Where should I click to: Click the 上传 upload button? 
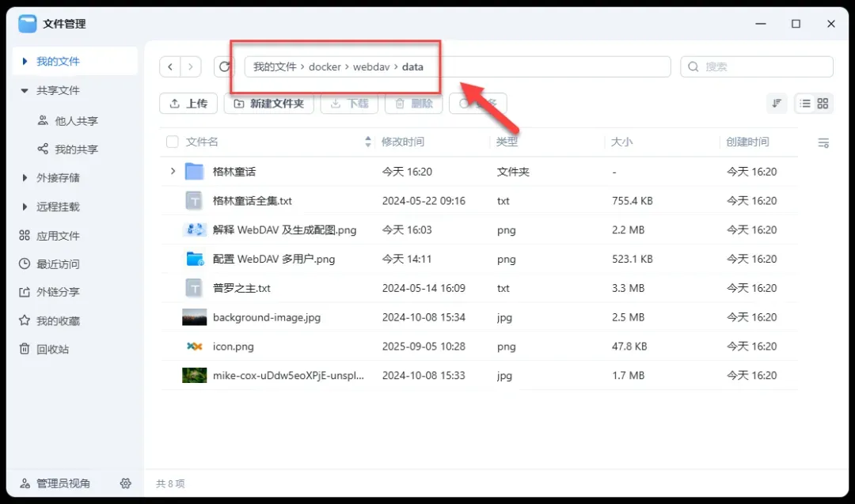188,103
